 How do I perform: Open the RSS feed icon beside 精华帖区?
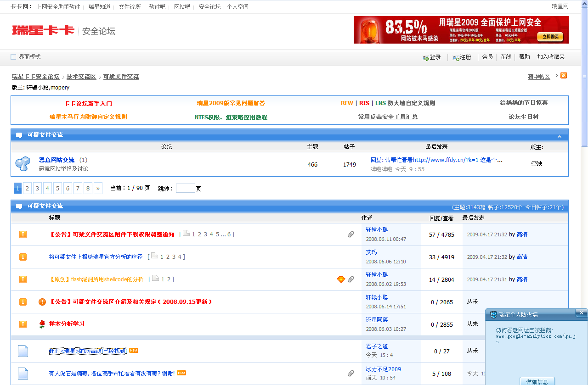coord(564,75)
